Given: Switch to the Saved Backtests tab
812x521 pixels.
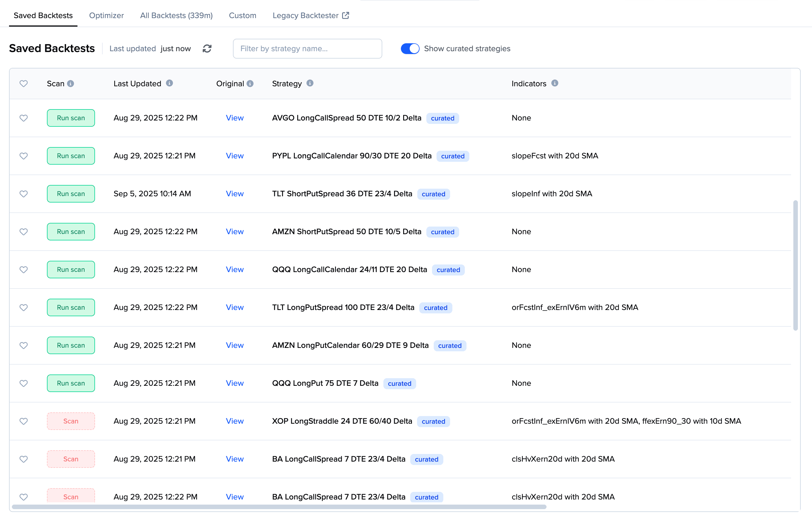Looking at the screenshot, I should tap(43, 16).
